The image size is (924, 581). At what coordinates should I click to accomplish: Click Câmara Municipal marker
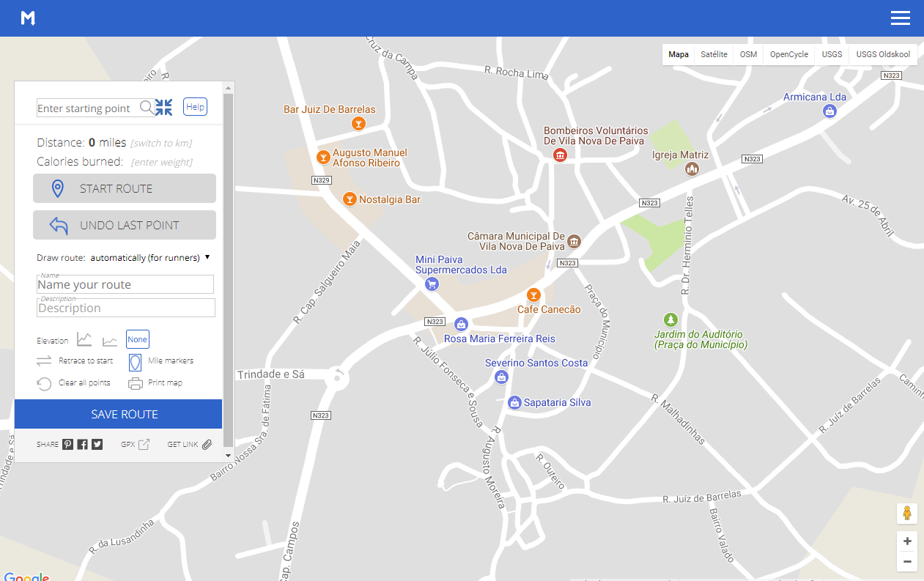pos(574,241)
